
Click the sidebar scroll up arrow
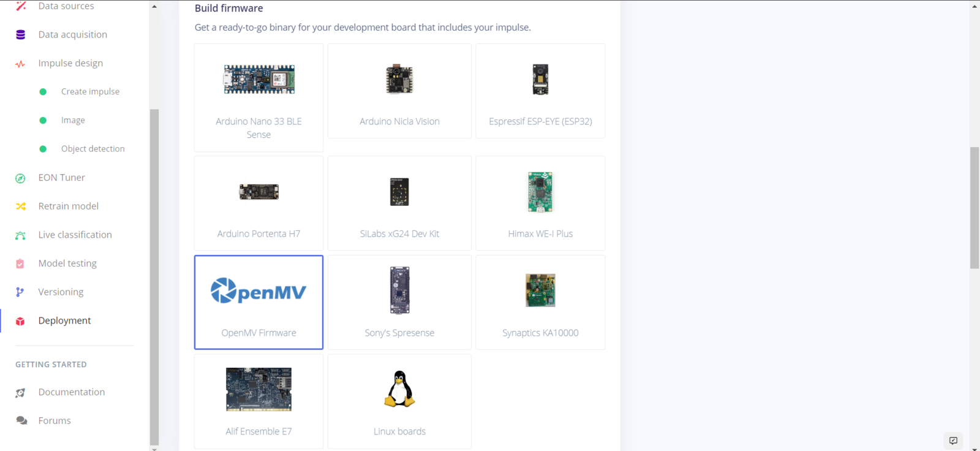pyautogui.click(x=154, y=6)
